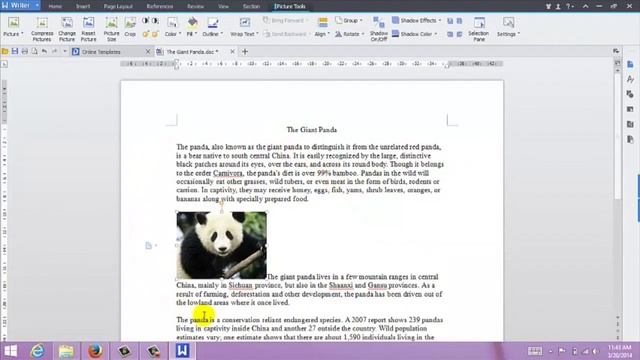The width and height of the screenshot is (640, 360).
Task: Open the Writer application menu
Action: tap(20, 6)
